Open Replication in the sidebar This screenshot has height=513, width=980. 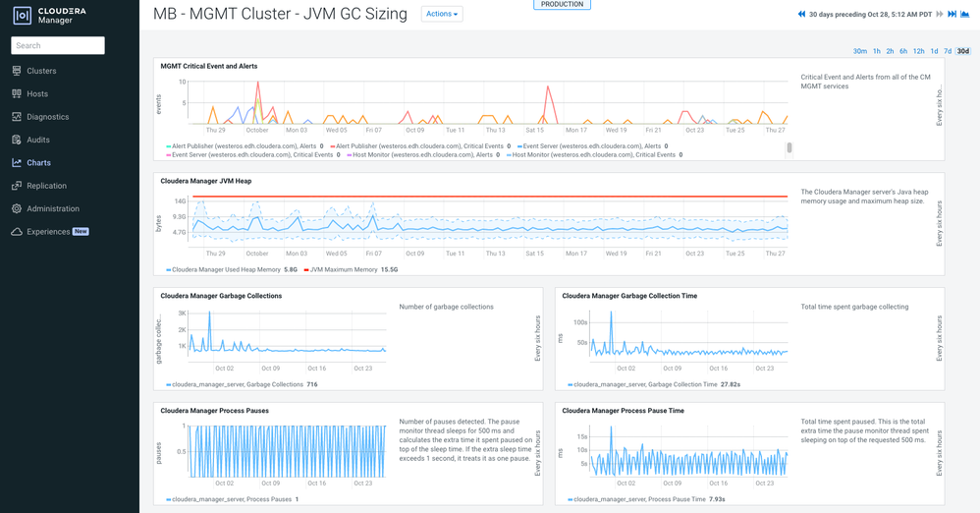46,186
